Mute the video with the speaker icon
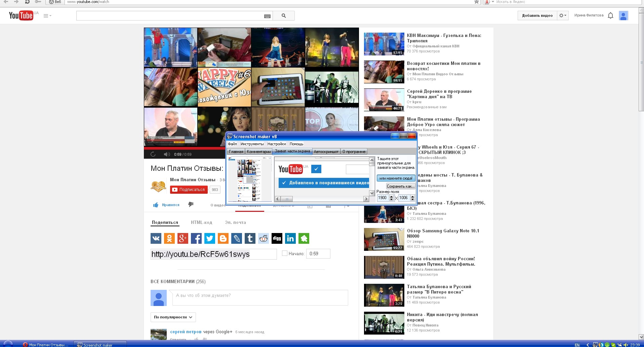 click(x=167, y=154)
